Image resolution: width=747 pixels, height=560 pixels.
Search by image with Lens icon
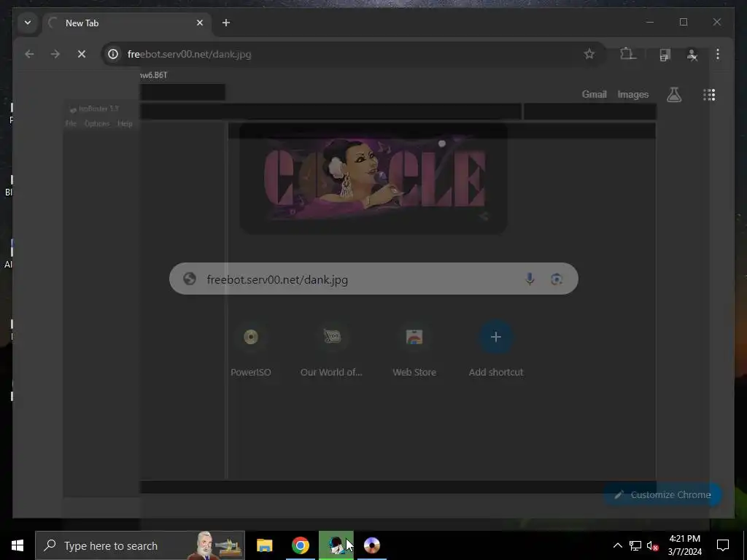(x=556, y=279)
